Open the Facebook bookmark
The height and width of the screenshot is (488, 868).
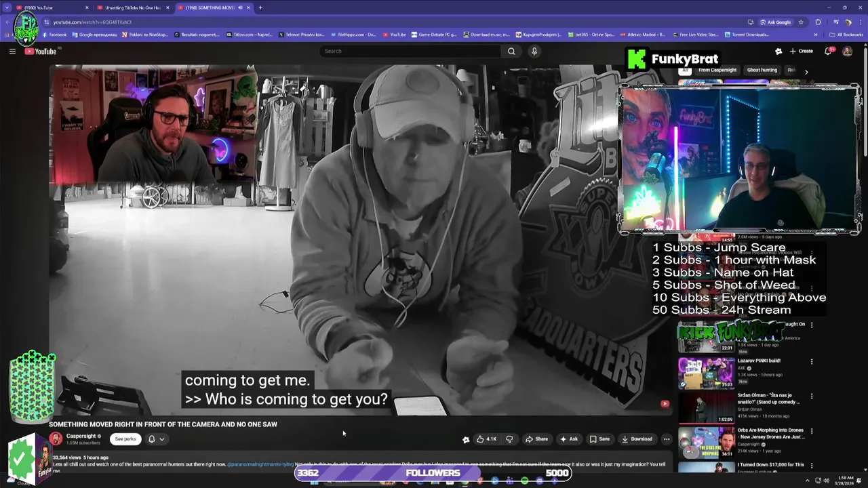click(54, 35)
